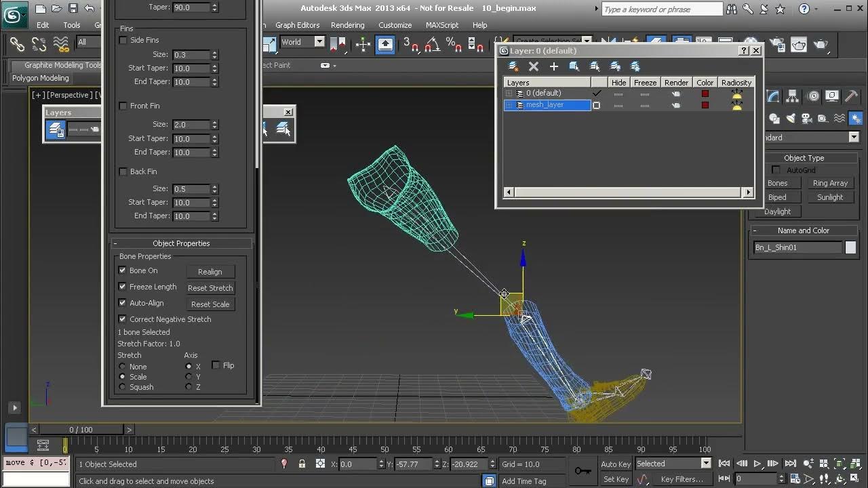Enable the Front Fin checkbox

coord(123,106)
